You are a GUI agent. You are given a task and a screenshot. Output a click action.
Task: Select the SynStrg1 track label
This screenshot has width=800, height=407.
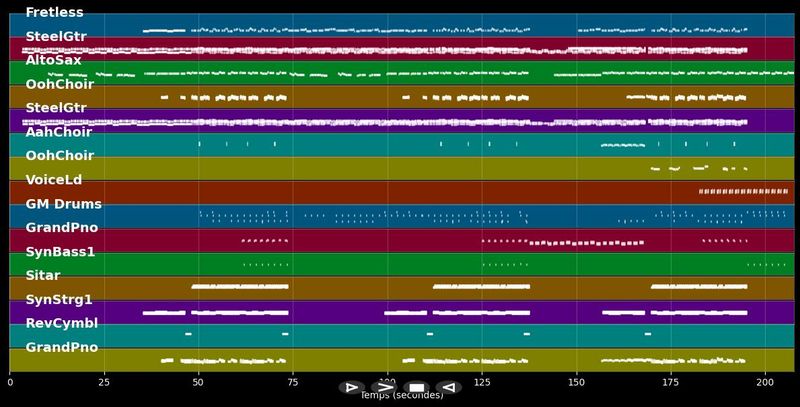tap(59, 300)
